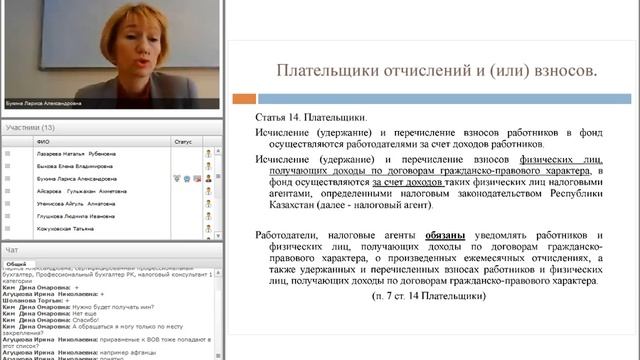The width and height of the screenshot is (640, 360).
Task: Select participant Буюна Лариса Александровна in list
Action: pyautogui.click(x=77, y=179)
